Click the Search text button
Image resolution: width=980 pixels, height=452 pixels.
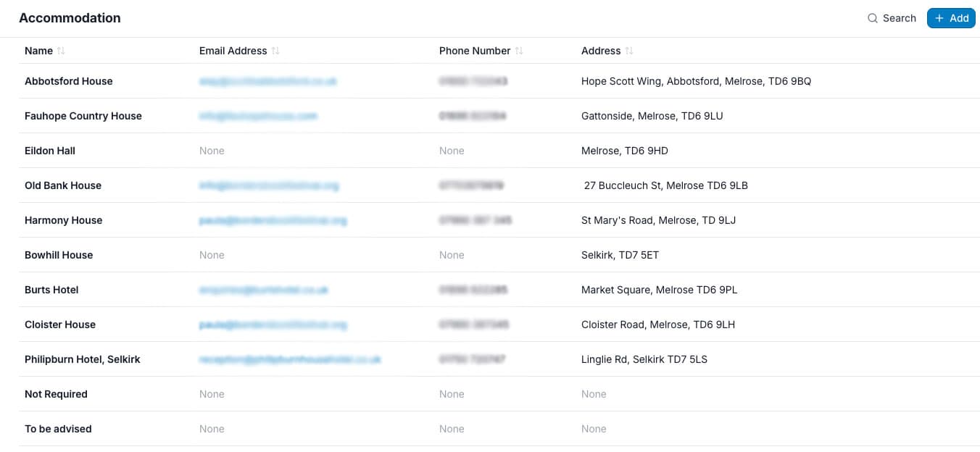900,18
